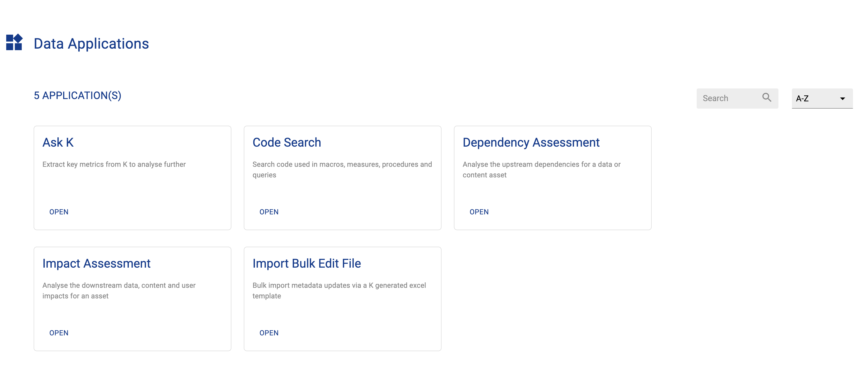Select the Dependency Assessment card title

[x=531, y=142]
